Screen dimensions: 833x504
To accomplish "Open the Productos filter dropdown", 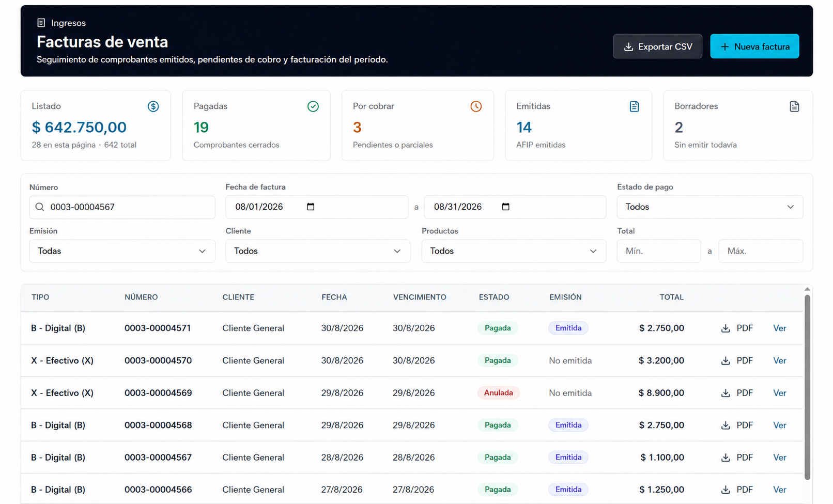I will [514, 251].
